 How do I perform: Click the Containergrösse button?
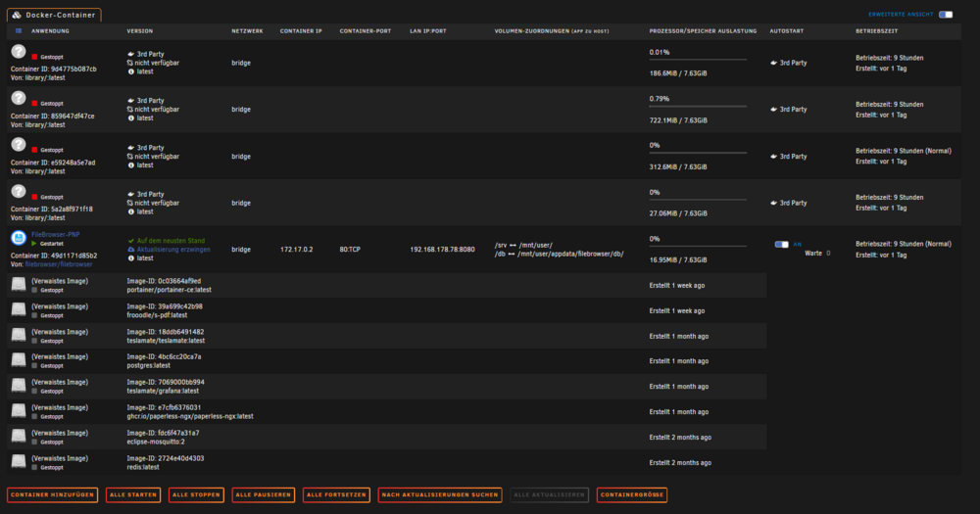point(632,494)
